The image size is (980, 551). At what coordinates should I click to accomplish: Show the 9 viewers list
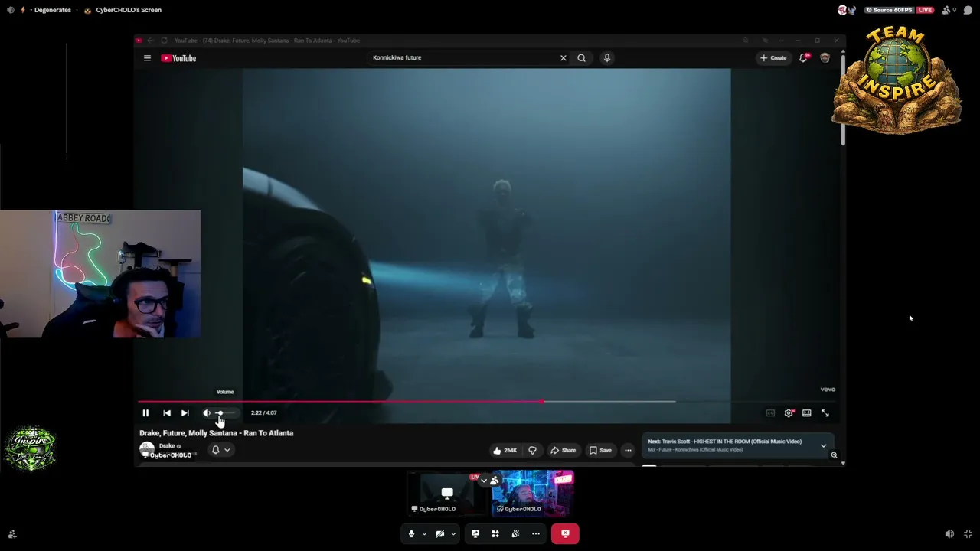tap(949, 10)
